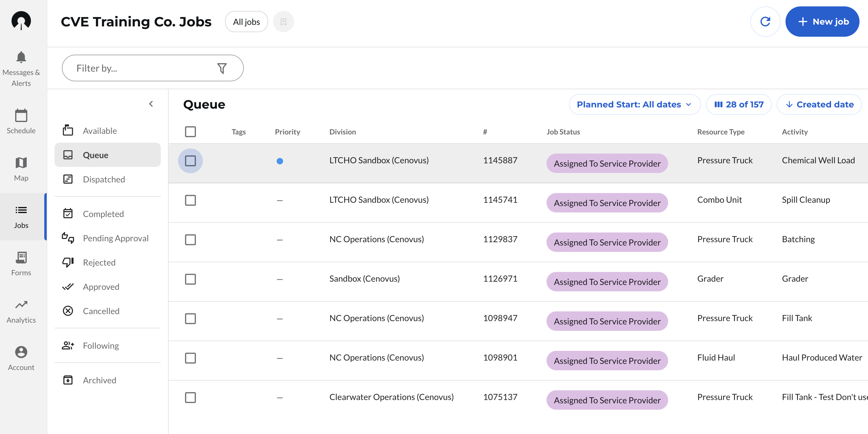This screenshot has height=434, width=868.
Task: Check the box for job 1145741
Action: point(190,200)
